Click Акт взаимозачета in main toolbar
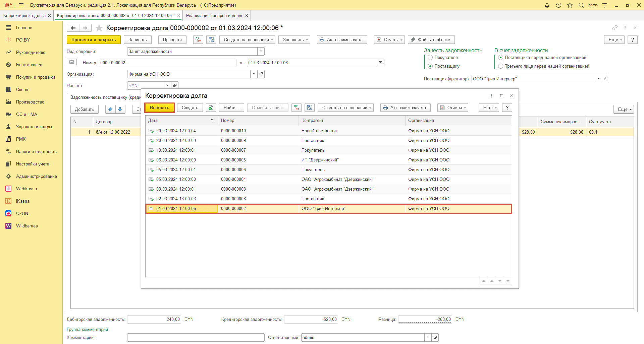This screenshot has height=344, width=644. tap(342, 40)
